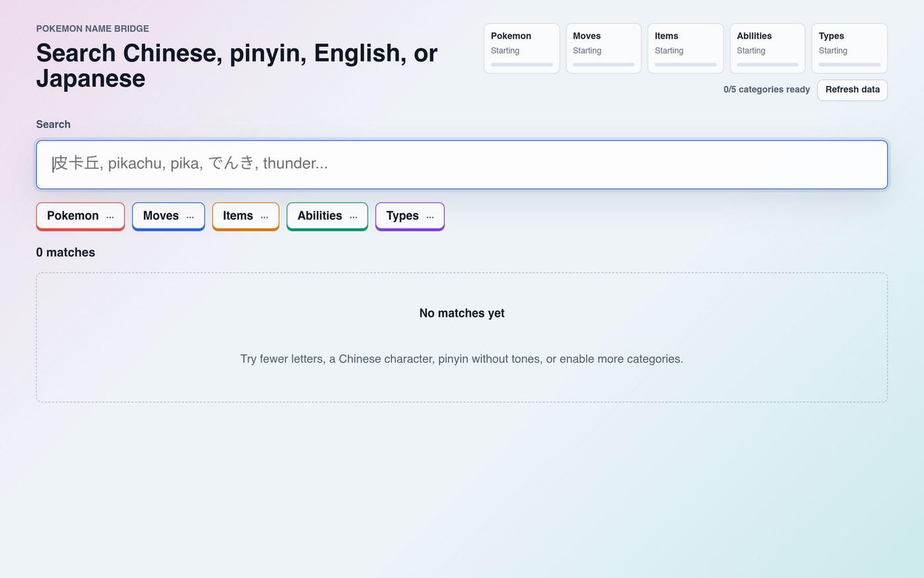Toggle the Types category filter chip
The image size is (924, 578).
[x=410, y=217]
